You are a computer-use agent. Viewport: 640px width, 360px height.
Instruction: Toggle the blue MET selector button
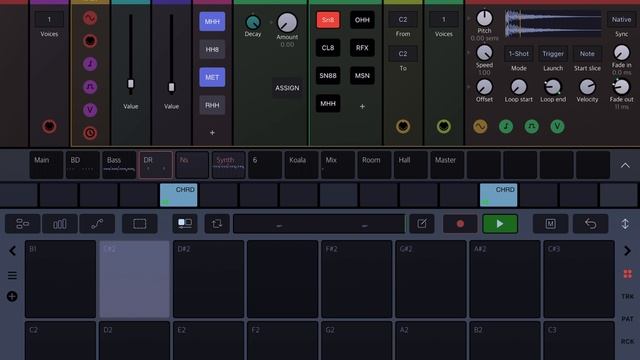(x=212, y=77)
